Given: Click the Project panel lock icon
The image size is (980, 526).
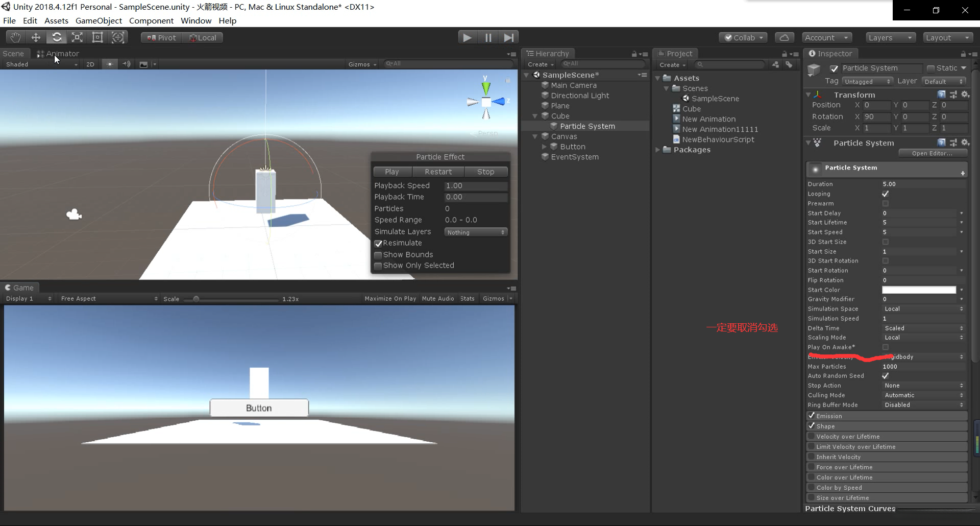Looking at the screenshot, I should coord(785,54).
